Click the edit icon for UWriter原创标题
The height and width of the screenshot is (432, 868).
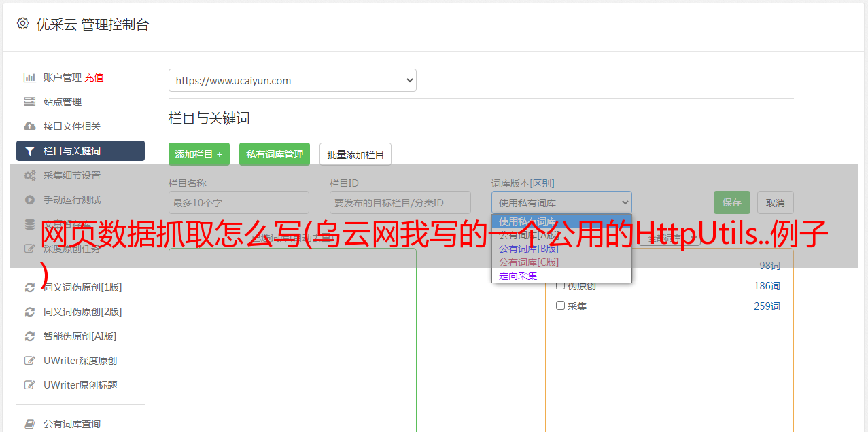click(x=30, y=385)
